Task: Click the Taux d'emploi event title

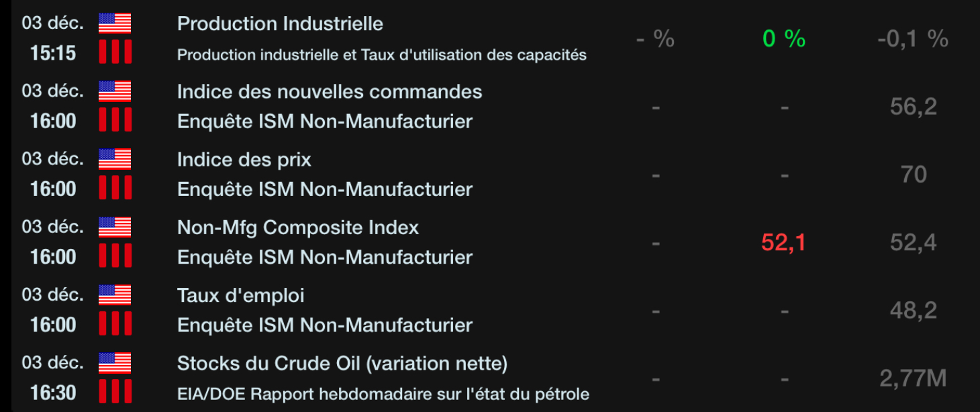Action: [240, 295]
